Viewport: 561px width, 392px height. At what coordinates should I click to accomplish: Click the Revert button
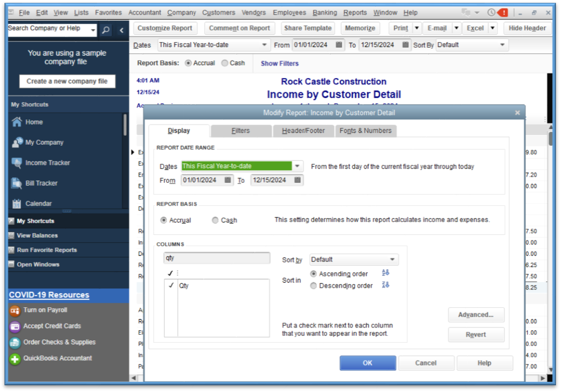coord(476,335)
